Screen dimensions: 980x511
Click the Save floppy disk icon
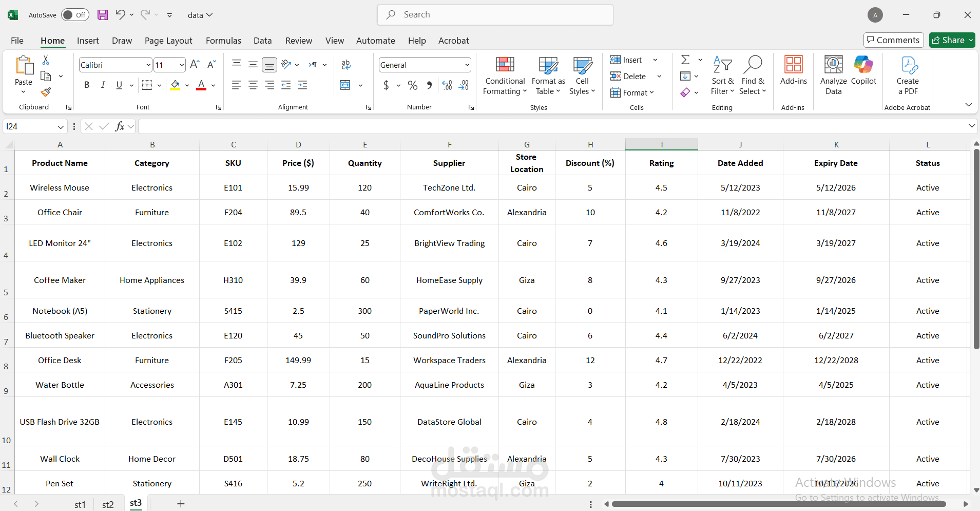coord(103,15)
